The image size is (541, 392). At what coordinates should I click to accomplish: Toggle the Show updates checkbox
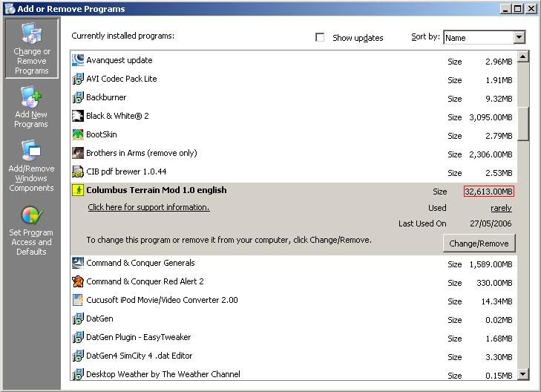point(320,37)
